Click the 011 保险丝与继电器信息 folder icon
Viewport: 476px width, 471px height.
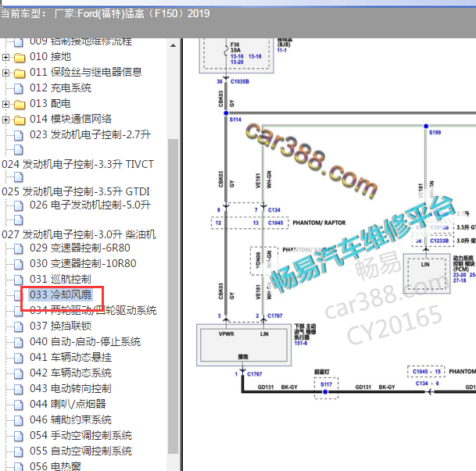click(20, 73)
